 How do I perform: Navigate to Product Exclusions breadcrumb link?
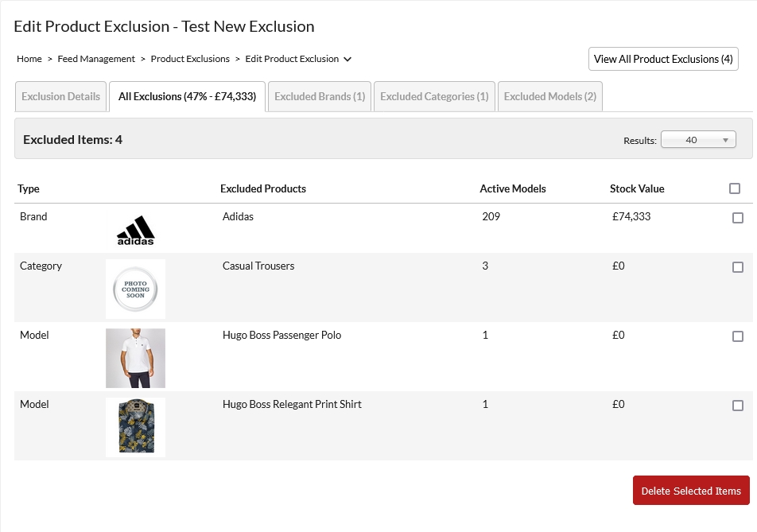(190, 59)
